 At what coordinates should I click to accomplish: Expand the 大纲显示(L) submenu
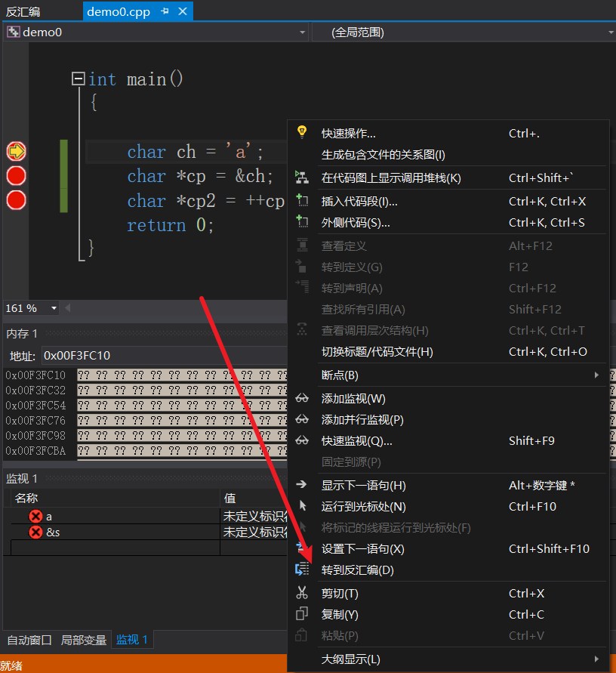[x=596, y=659]
